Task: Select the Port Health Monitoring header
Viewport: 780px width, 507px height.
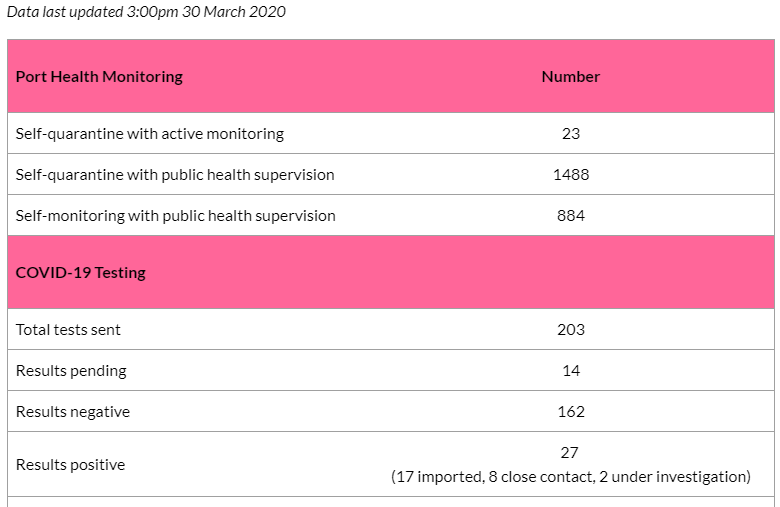Action: (99, 77)
